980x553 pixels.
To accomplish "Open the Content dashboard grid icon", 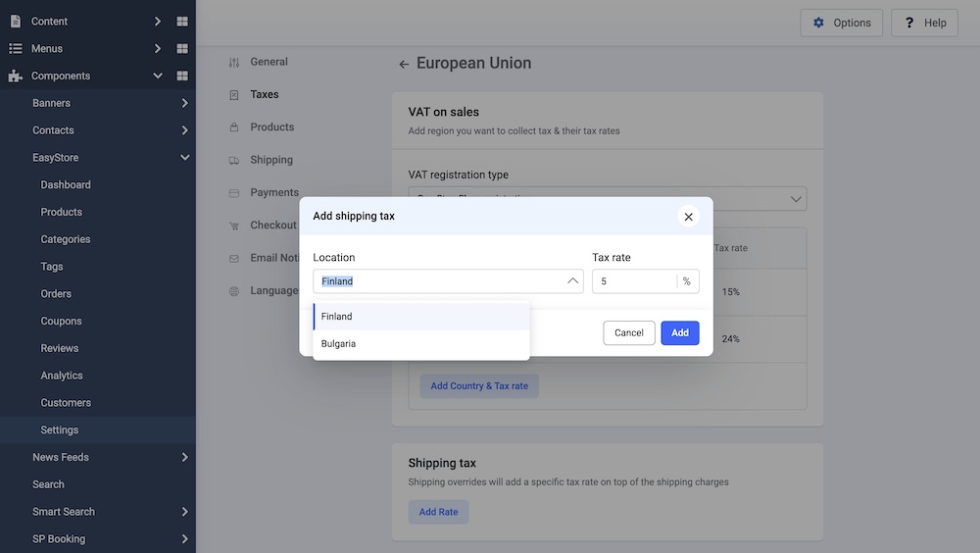I will (182, 22).
